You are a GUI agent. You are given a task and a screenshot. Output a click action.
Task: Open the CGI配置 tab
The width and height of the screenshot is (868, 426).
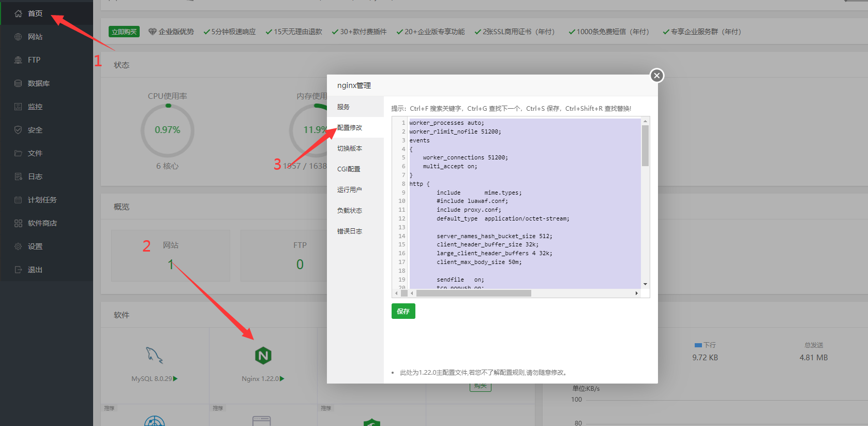(x=355, y=169)
